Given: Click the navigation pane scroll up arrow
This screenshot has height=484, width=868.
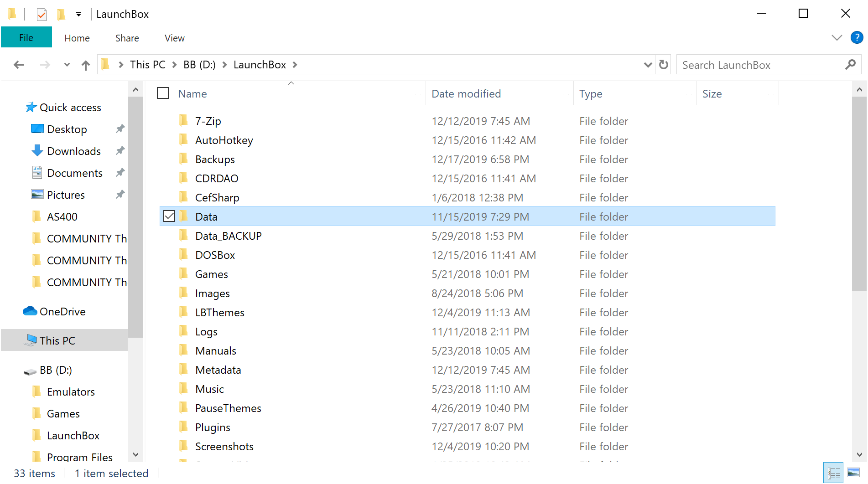Looking at the screenshot, I should pos(135,90).
